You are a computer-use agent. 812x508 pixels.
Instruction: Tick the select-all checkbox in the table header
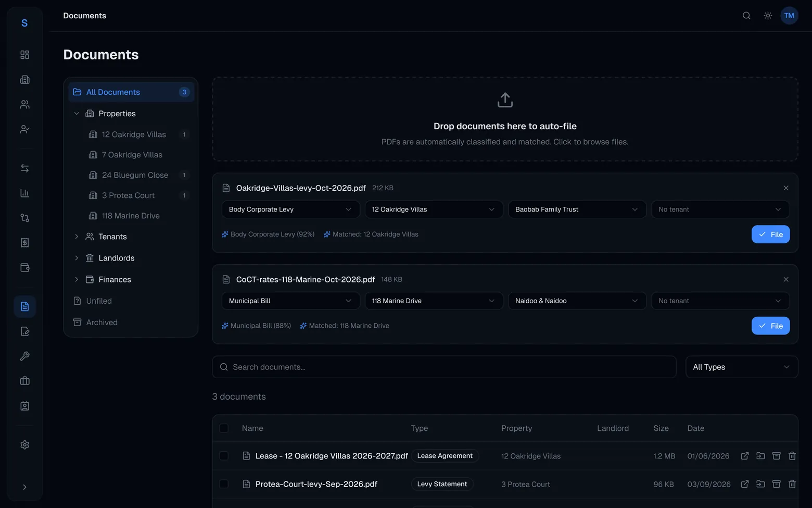click(x=224, y=428)
